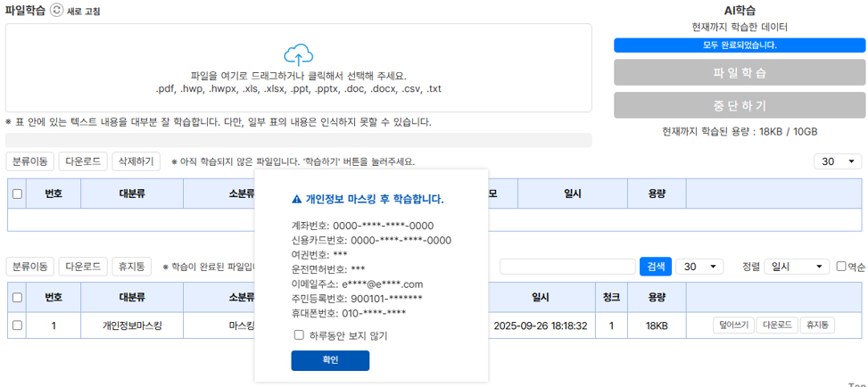Click the 모두 완료되었습니다 progress bar
The image size is (868, 387).
[x=740, y=45]
